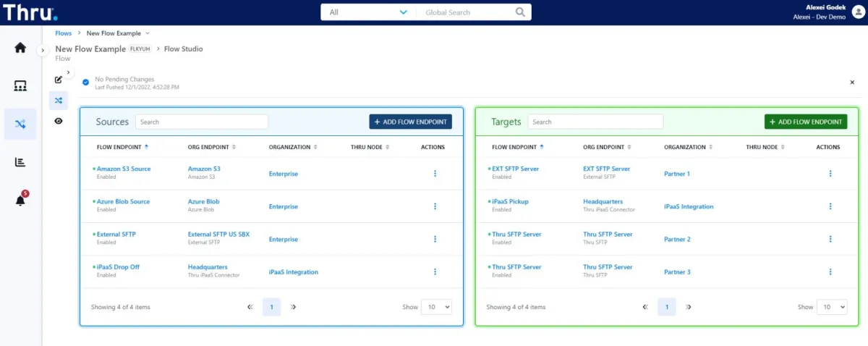Open actions menu for Azure Blob Source

point(435,206)
